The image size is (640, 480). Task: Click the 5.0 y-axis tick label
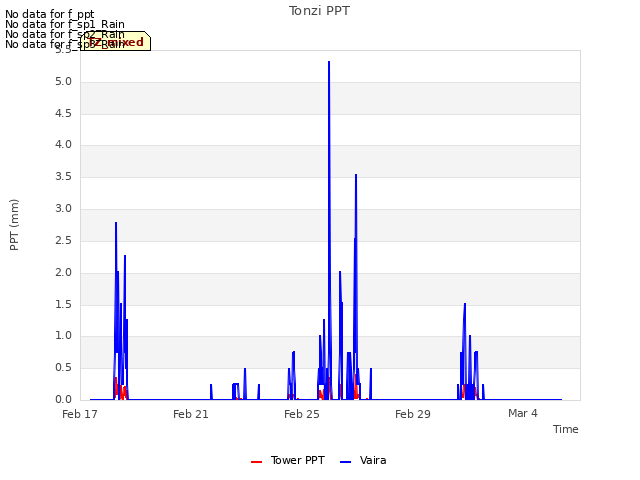[x=63, y=82]
